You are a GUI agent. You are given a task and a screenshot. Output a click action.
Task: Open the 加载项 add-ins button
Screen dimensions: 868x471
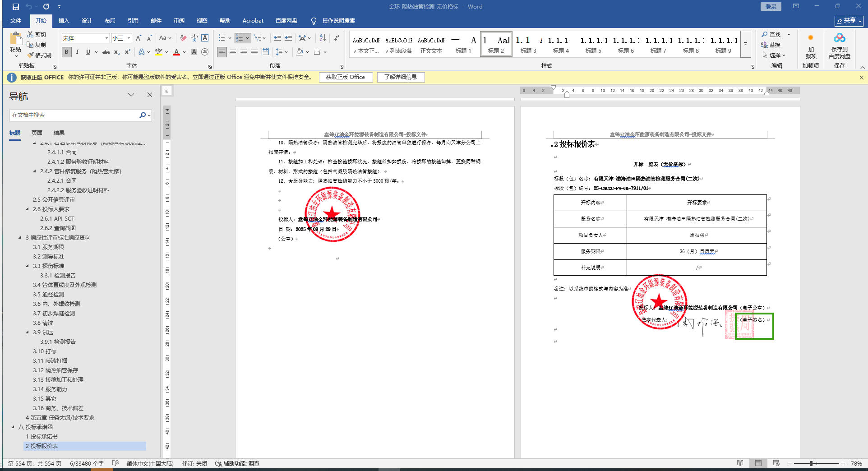(811, 45)
